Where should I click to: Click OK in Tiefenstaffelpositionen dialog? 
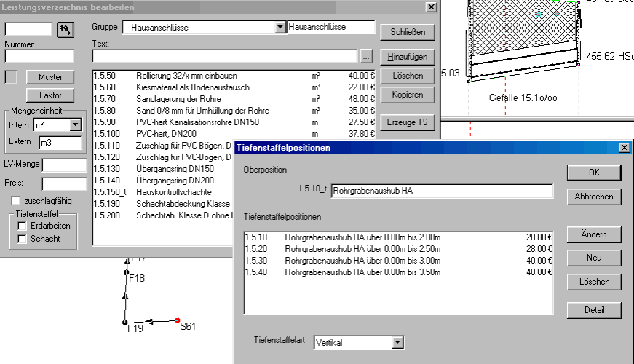click(594, 173)
